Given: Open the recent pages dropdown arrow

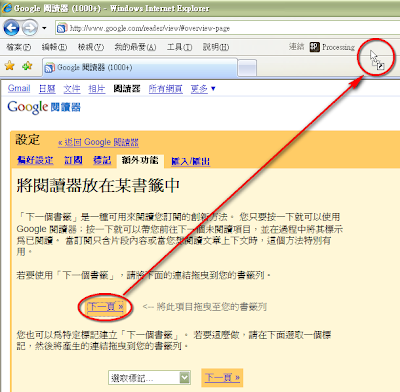Looking at the screenshot, I should pos(44,28).
